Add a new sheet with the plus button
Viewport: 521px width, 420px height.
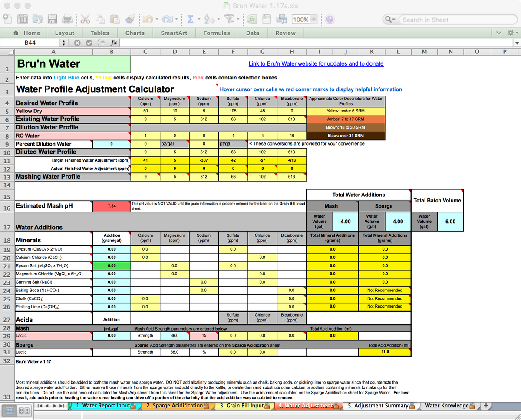[486, 405]
